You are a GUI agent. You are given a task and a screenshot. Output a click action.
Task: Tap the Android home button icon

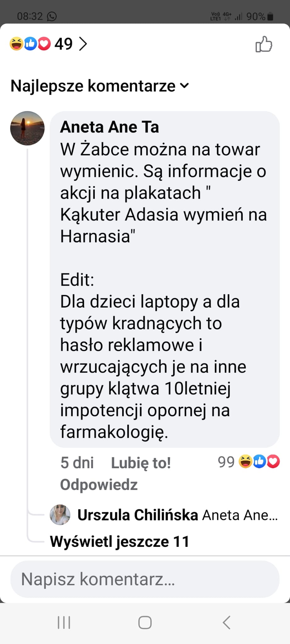tap(145, 622)
